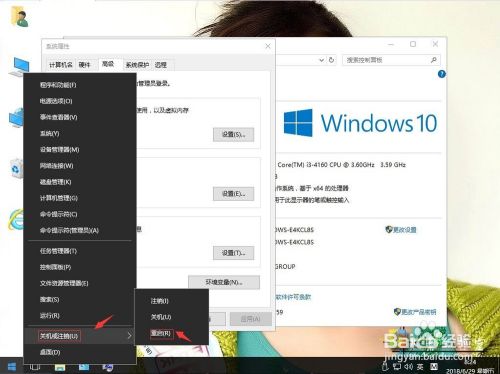500x374 pixels.
Task: Toggle the 英 input language indicator
Action: 420,367
